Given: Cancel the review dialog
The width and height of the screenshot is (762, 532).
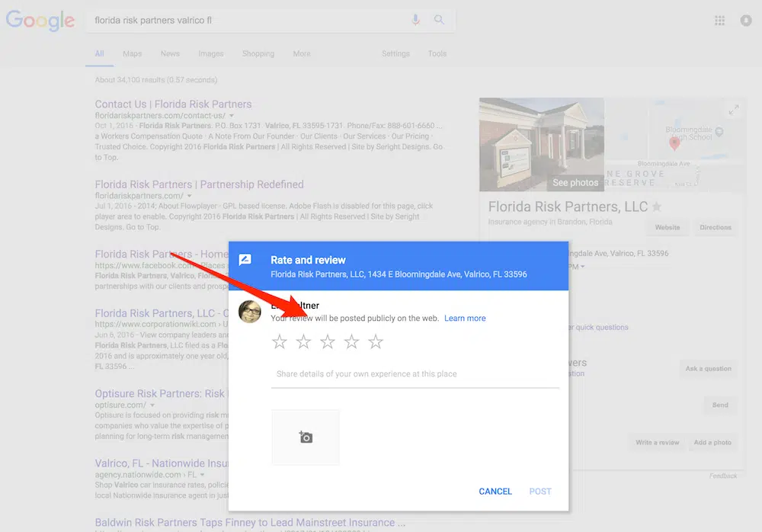Looking at the screenshot, I should click(x=495, y=491).
